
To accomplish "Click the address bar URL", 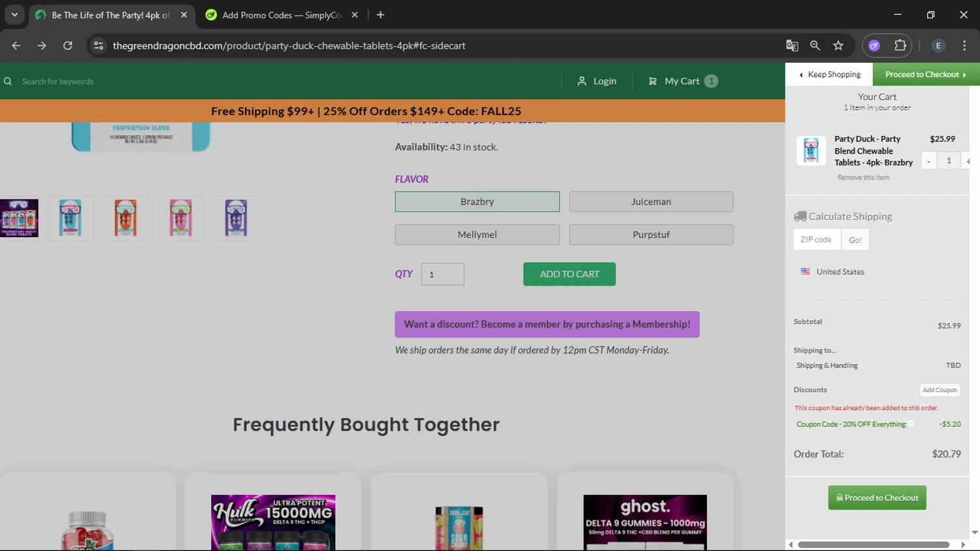I will (x=289, y=46).
